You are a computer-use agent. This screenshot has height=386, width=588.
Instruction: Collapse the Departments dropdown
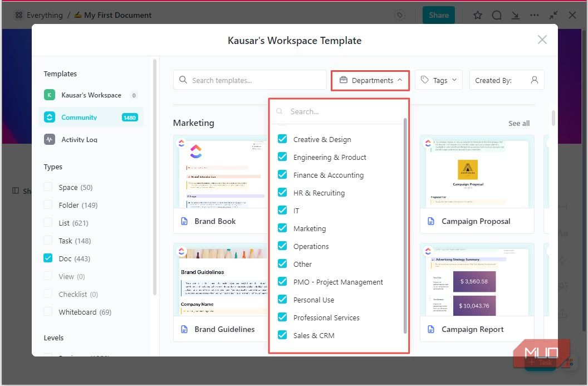[400, 80]
